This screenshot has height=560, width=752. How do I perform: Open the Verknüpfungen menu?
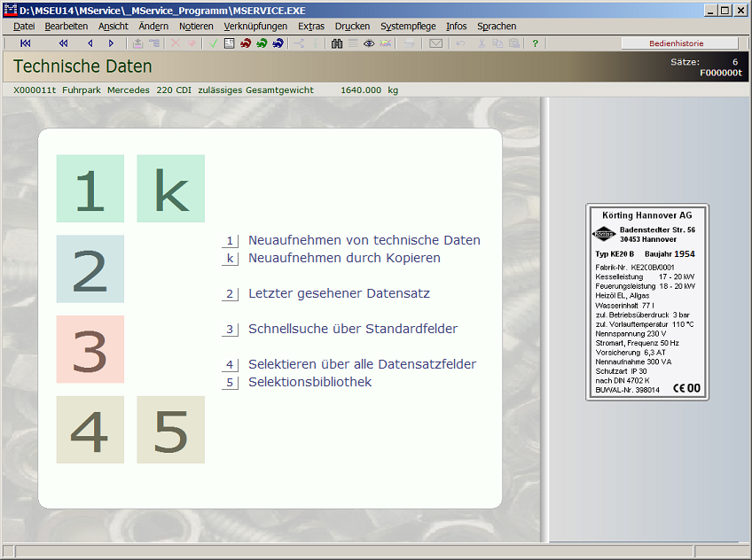click(255, 27)
